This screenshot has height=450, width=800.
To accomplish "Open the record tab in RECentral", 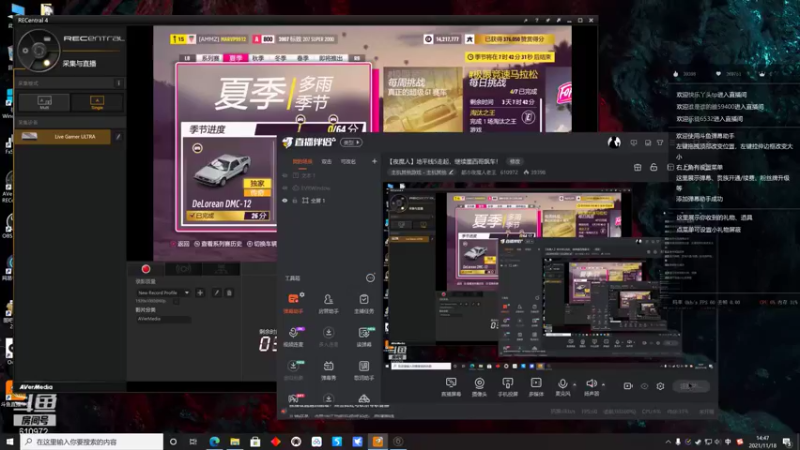I will point(145,269).
